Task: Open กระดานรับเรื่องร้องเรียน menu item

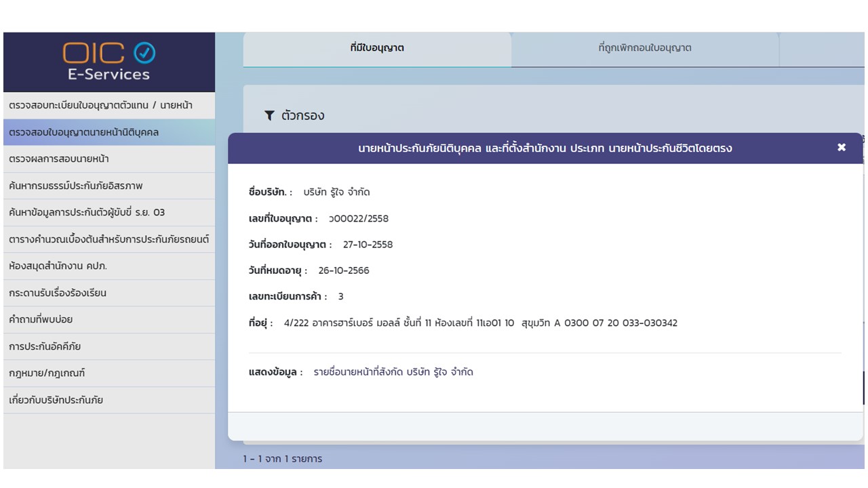Action: click(109, 293)
